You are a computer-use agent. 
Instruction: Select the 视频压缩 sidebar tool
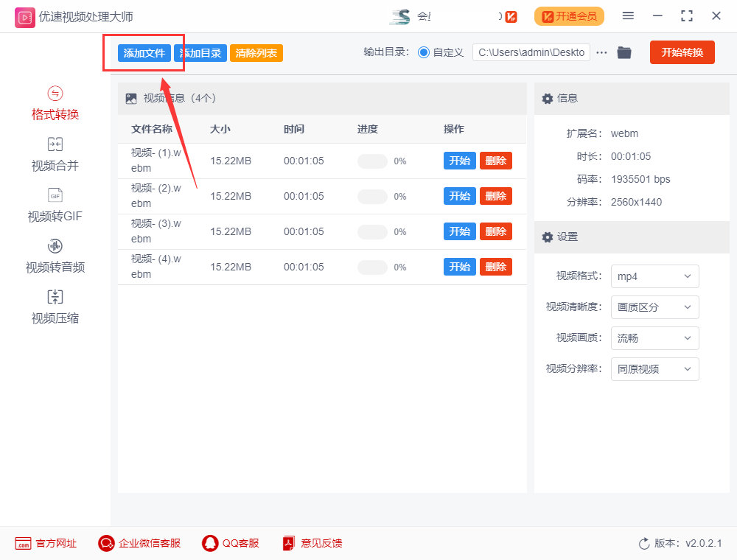click(54, 307)
